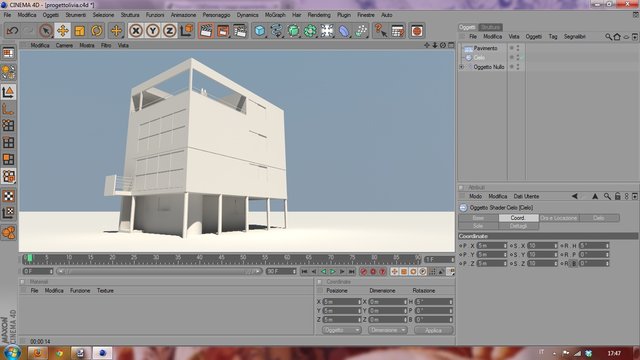Click the play forward button
Screen dimensions: 640x360
[333, 271]
